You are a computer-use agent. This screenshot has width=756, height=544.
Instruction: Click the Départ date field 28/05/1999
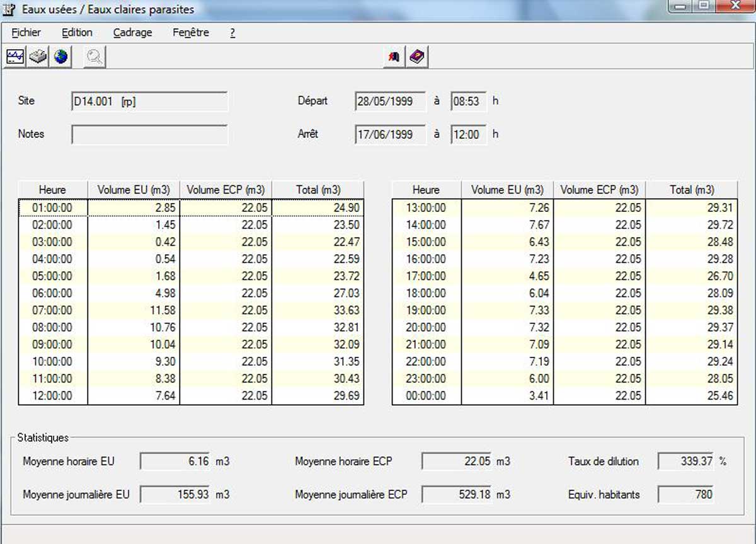point(391,101)
